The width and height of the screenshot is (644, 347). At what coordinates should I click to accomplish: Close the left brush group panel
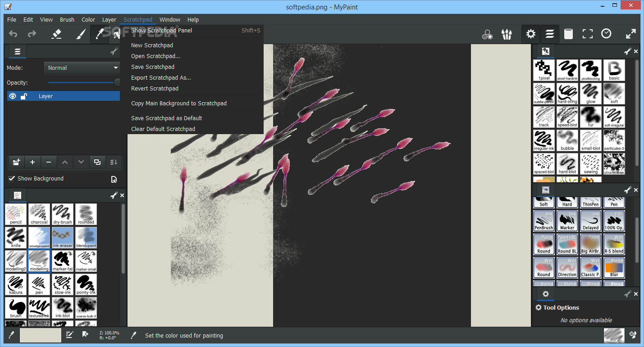[x=122, y=195]
